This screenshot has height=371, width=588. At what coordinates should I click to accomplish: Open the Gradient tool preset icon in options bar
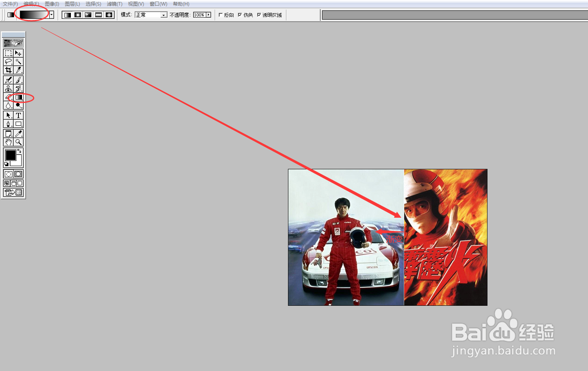tap(11, 15)
